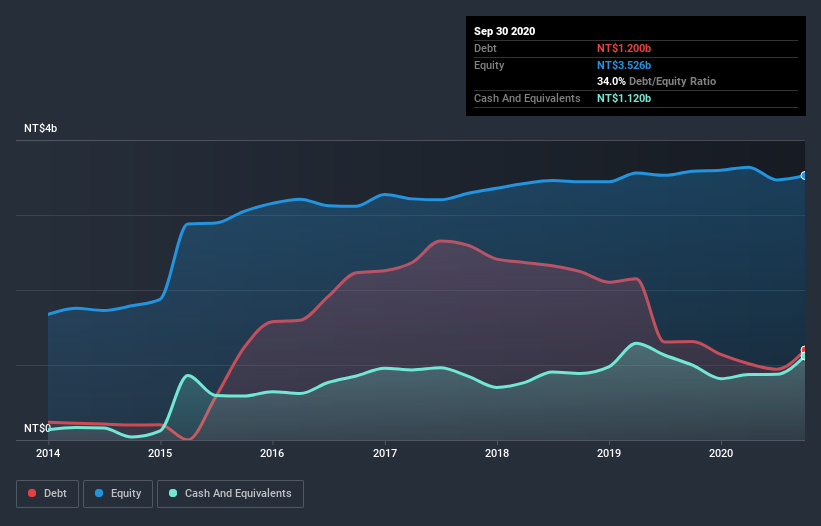821x526 pixels.
Task: Click Cash And Equivalents label in tooltip
Action: [527, 98]
